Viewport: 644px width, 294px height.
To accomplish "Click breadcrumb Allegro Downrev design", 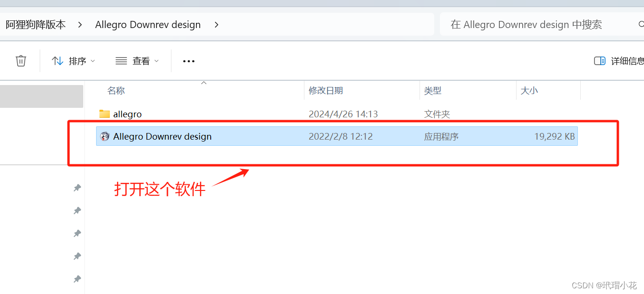I will [148, 25].
